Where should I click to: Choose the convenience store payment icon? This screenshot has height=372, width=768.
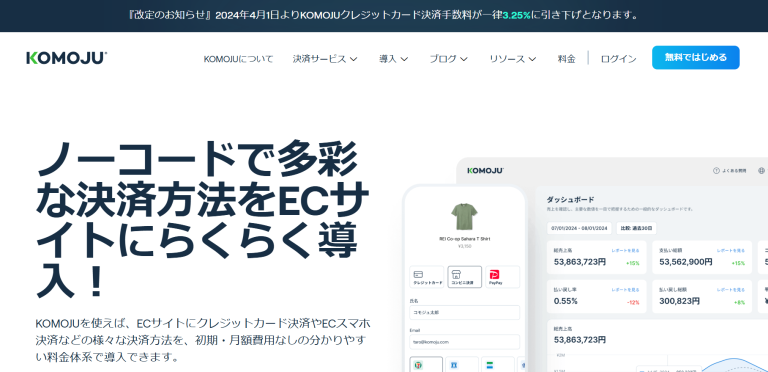pyautogui.click(x=464, y=277)
